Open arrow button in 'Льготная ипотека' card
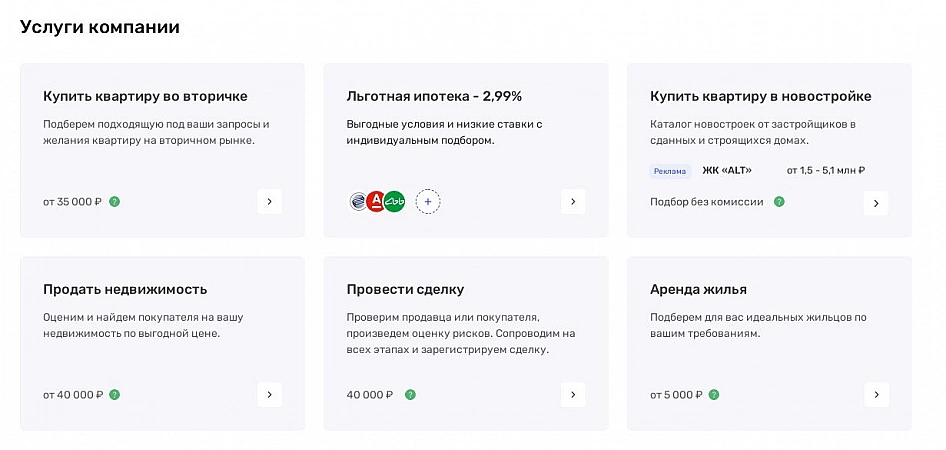The height and width of the screenshot is (450, 946). (x=573, y=202)
